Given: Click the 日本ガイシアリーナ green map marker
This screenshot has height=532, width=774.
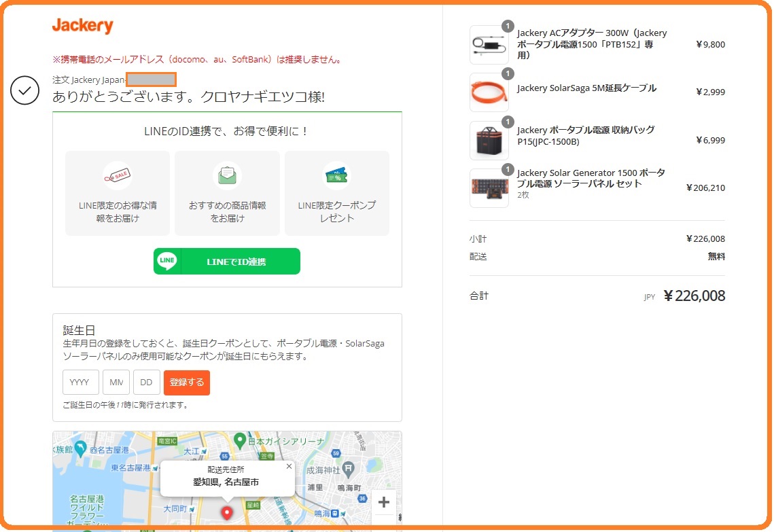Looking at the screenshot, I should coord(239,440).
